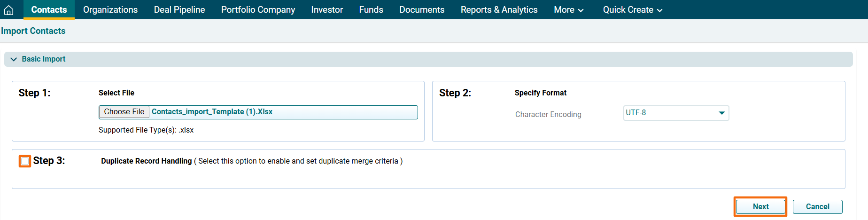This screenshot has height=220, width=868.
Task: Expand the More dropdown menu
Action: tap(568, 10)
